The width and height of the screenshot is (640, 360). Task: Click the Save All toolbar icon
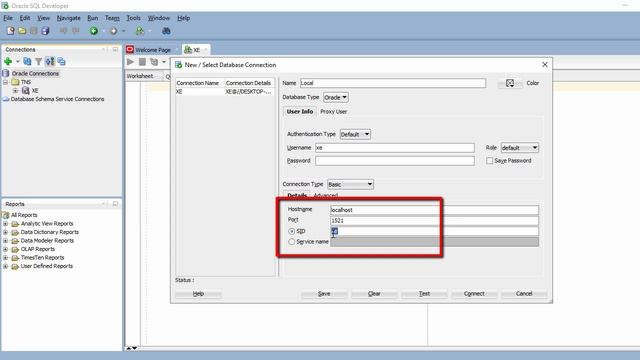coord(45,31)
